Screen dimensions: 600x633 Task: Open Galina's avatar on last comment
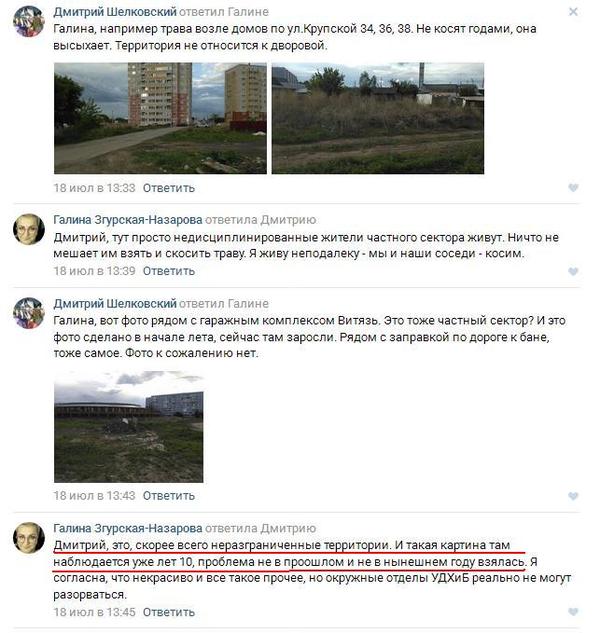(29, 538)
